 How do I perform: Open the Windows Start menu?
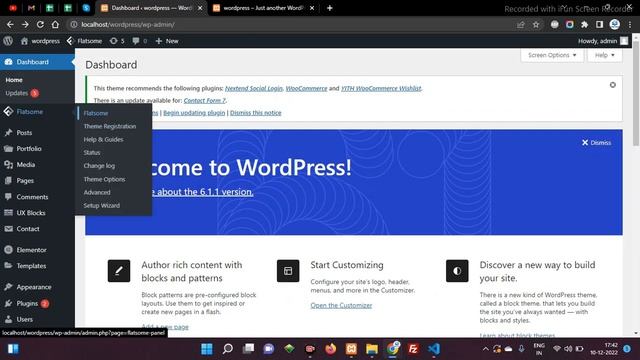point(207,349)
